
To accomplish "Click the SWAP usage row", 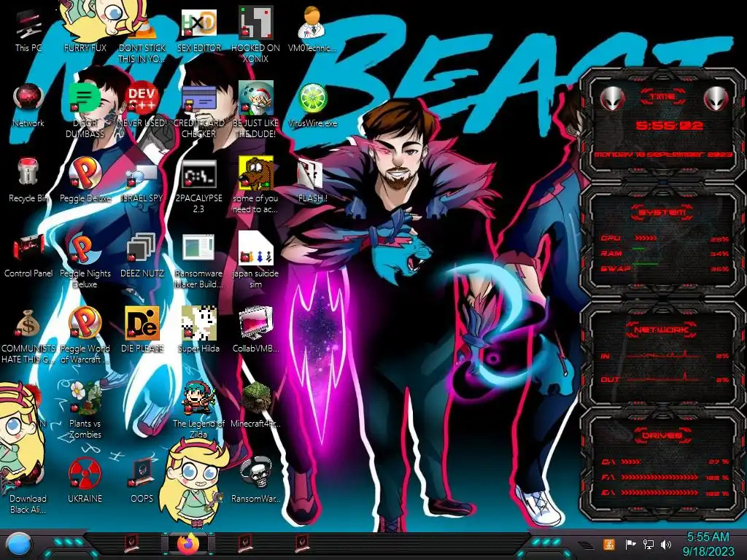I will (x=664, y=268).
